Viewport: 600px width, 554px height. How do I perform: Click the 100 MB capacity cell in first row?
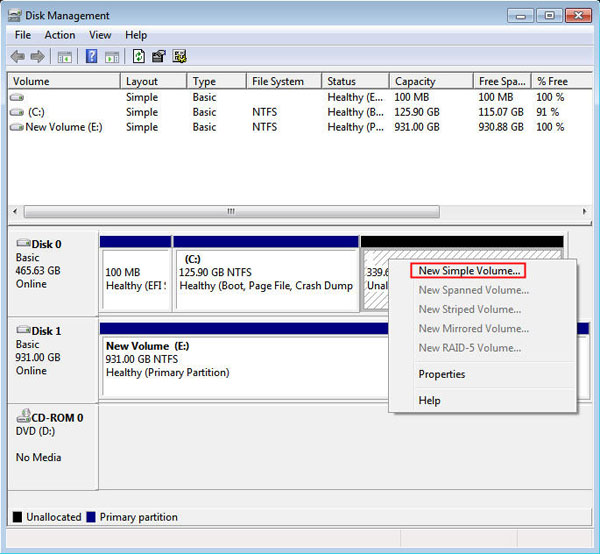(x=412, y=97)
